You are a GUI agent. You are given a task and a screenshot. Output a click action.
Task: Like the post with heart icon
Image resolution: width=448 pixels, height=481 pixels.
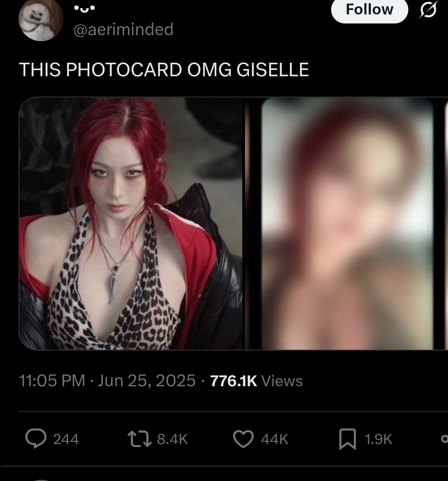point(244,439)
